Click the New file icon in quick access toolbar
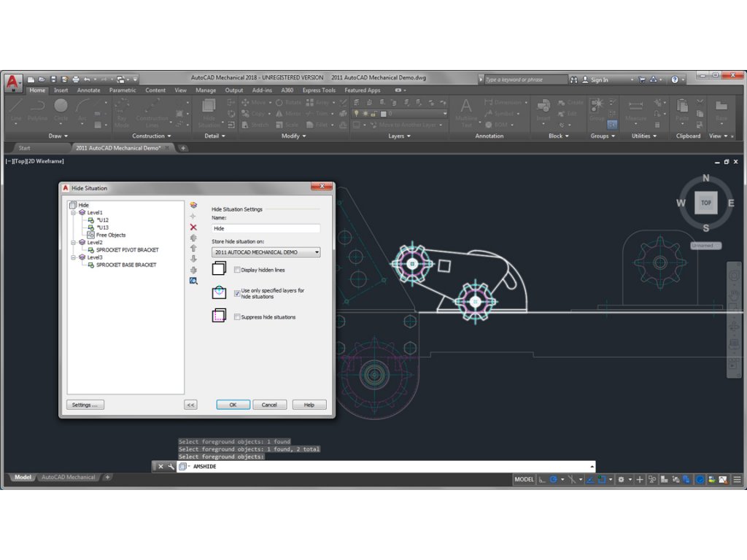Viewport: 747px width, 560px height. (x=31, y=79)
